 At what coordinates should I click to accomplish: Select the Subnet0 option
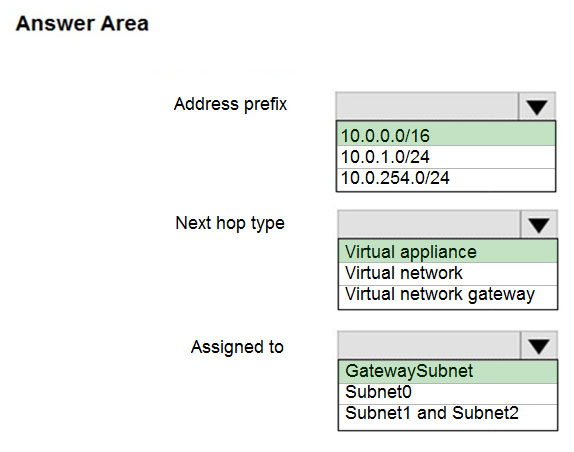(x=448, y=393)
